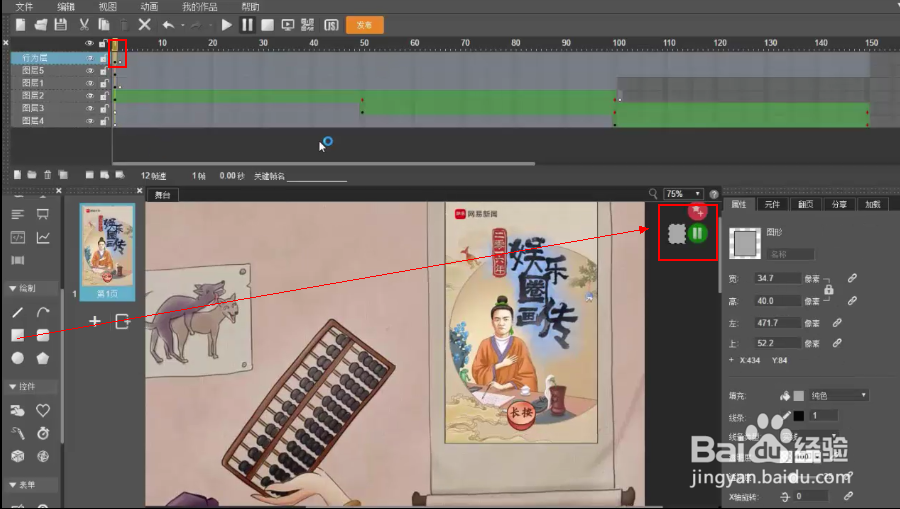
Task: Toggle lock on 图层2
Action: [x=104, y=96]
